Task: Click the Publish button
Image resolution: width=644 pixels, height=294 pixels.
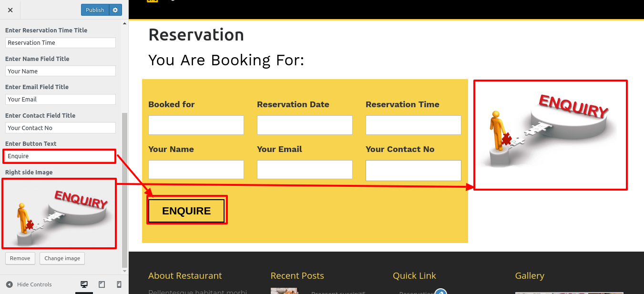Action: [95, 10]
